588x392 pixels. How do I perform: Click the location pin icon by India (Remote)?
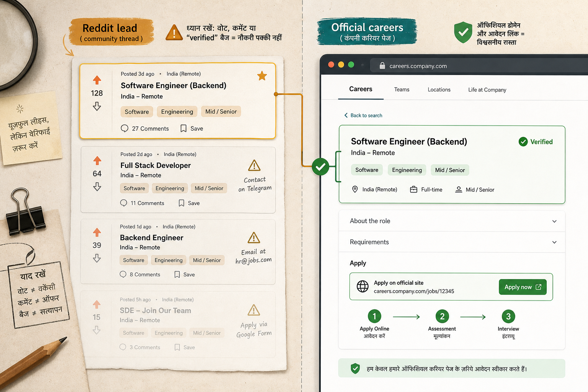tap(355, 189)
